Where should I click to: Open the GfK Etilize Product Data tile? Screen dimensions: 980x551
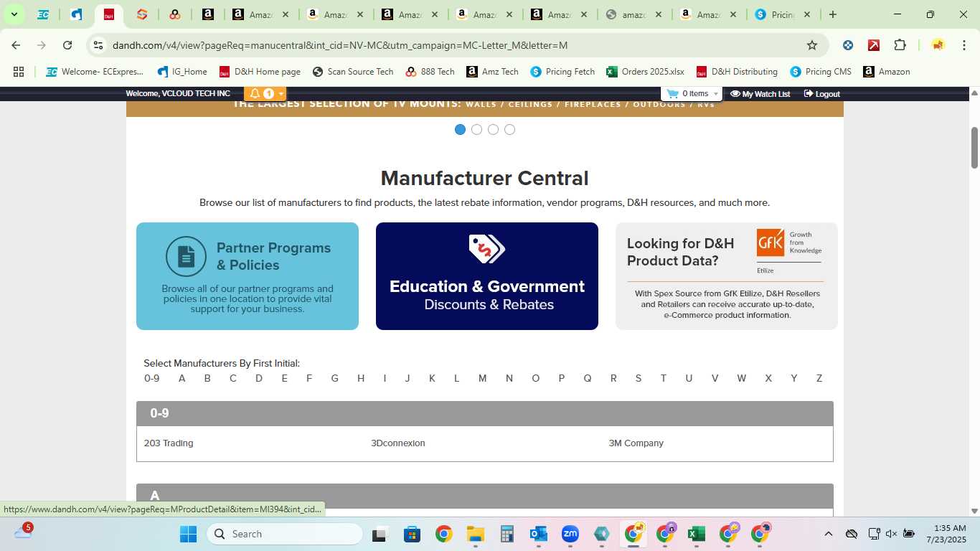727,276
